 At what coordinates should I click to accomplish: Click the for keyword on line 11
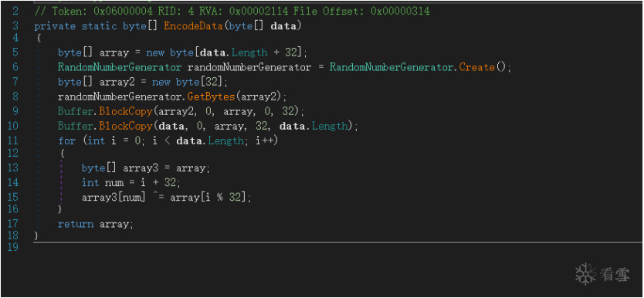coord(66,141)
